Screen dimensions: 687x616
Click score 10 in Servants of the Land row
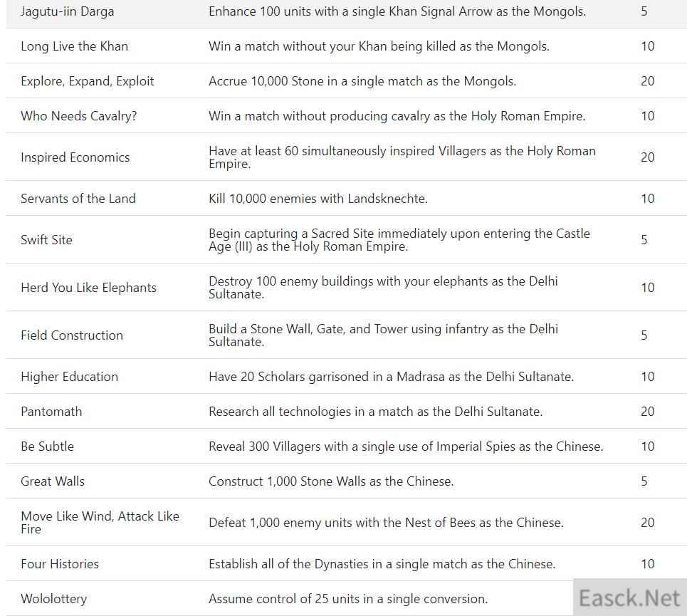648,199
